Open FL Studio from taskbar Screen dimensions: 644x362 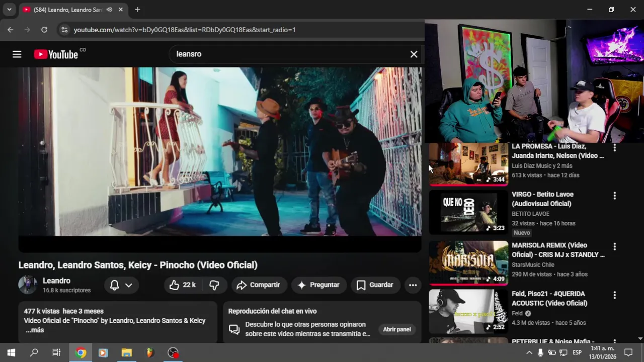(x=149, y=352)
